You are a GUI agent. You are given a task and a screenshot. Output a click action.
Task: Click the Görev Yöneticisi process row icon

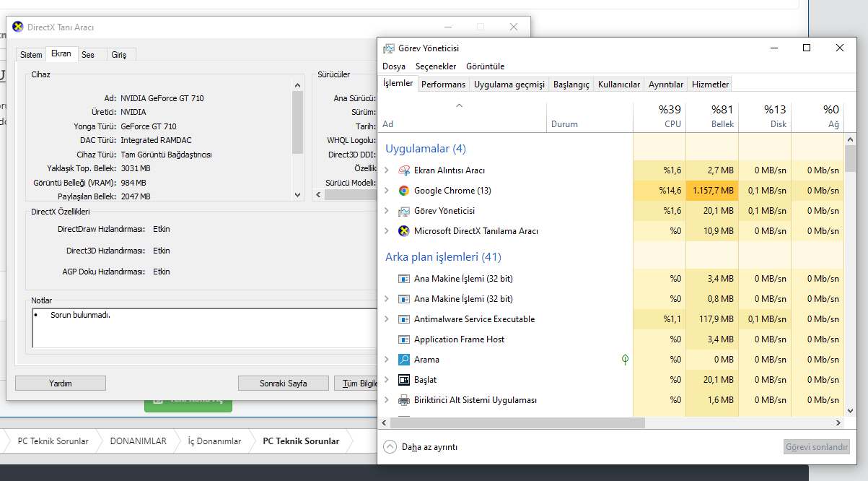[404, 211]
